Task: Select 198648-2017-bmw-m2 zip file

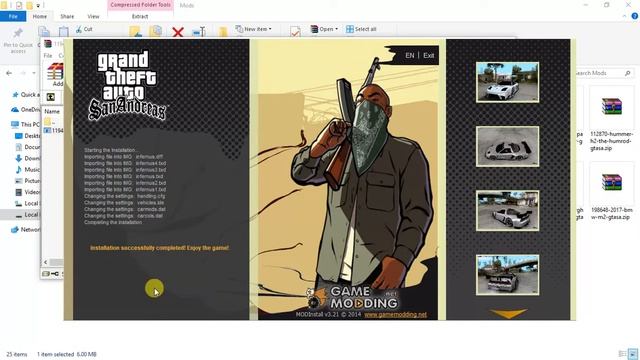Action: pos(611,192)
